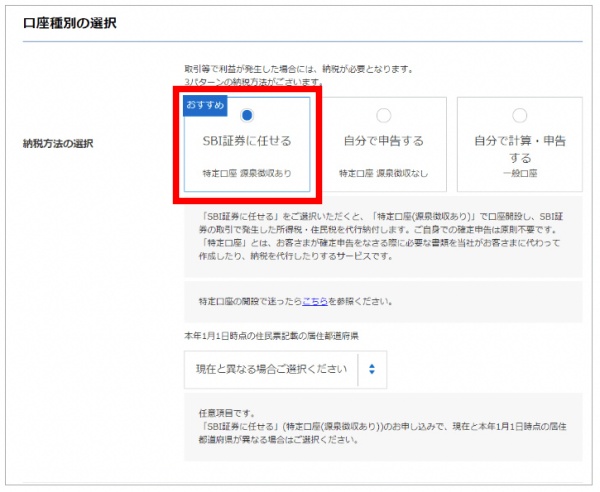Click the 口座種別の選択 section heading
This screenshot has height=492, width=600.
tap(70, 23)
